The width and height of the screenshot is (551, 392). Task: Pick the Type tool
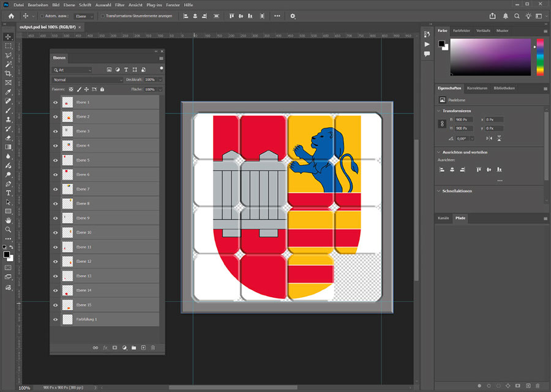click(9, 193)
